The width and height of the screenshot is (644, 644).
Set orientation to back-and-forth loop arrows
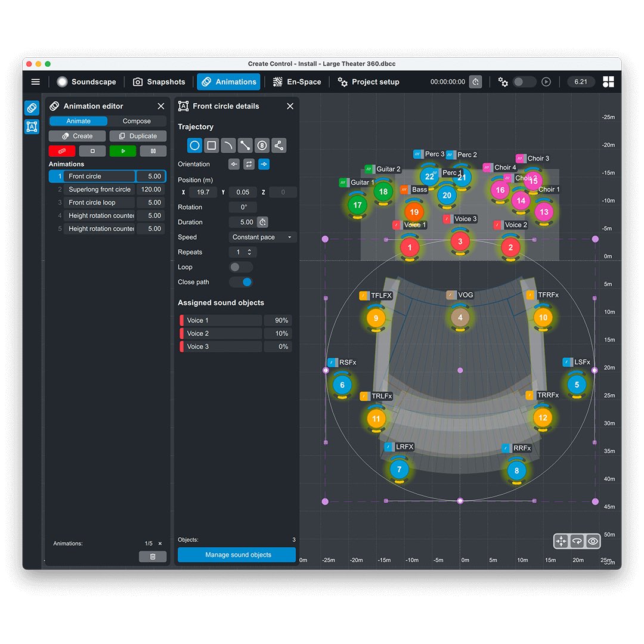click(249, 165)
